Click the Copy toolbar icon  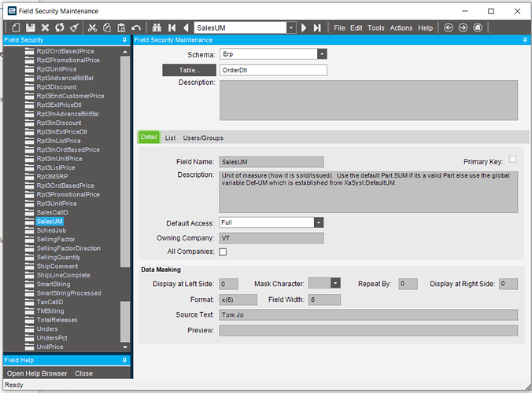coord(107,28)
